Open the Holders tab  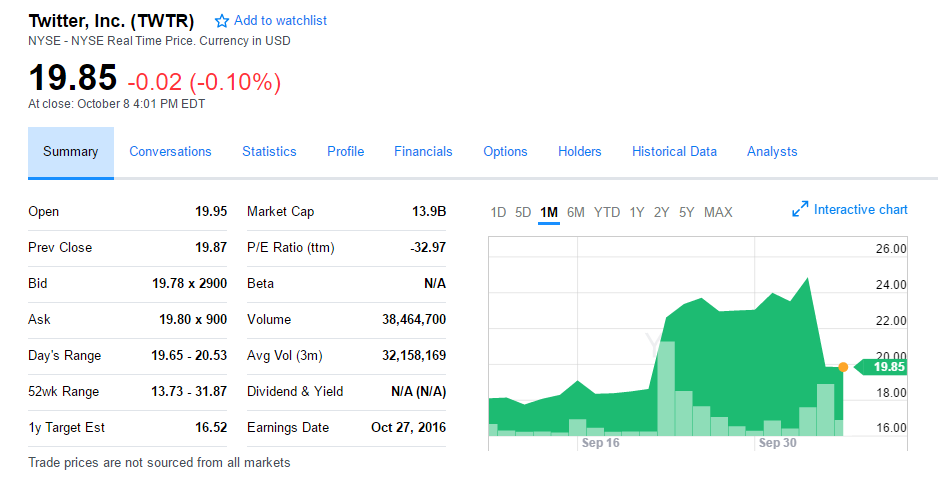(x=580, y=151)
